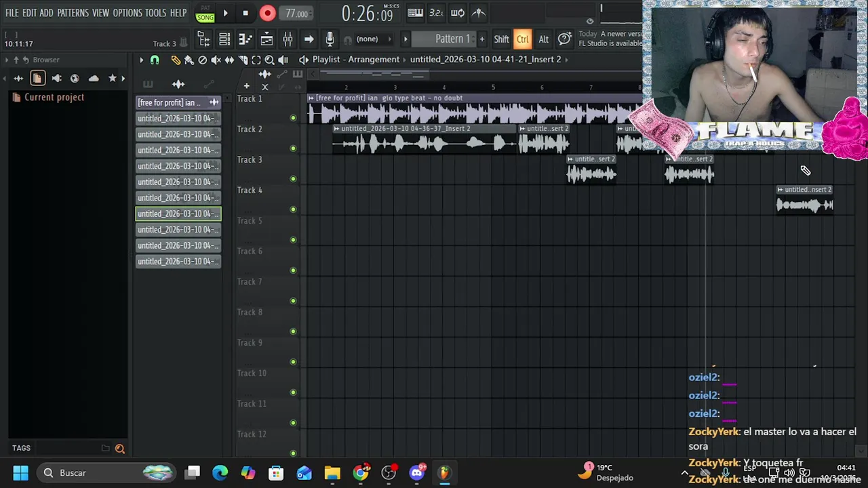The height and width of the screenshot is (488, 868).
Task: Open the playlist options arrow menu
Action: point(141,60)
